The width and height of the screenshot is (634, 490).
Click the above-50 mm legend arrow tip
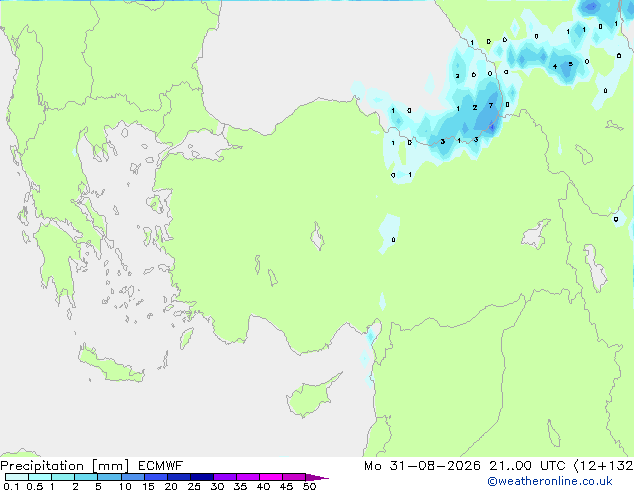point(317,477)
